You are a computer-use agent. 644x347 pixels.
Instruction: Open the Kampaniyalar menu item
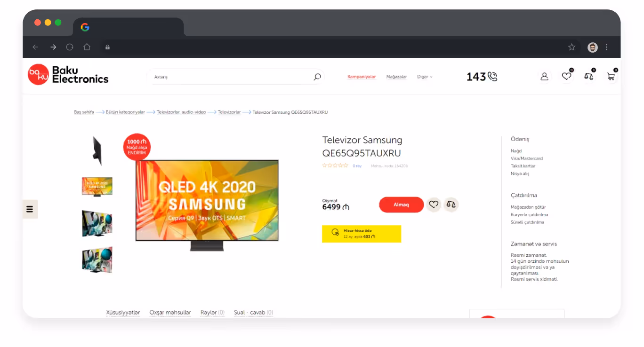coord(362,77)
